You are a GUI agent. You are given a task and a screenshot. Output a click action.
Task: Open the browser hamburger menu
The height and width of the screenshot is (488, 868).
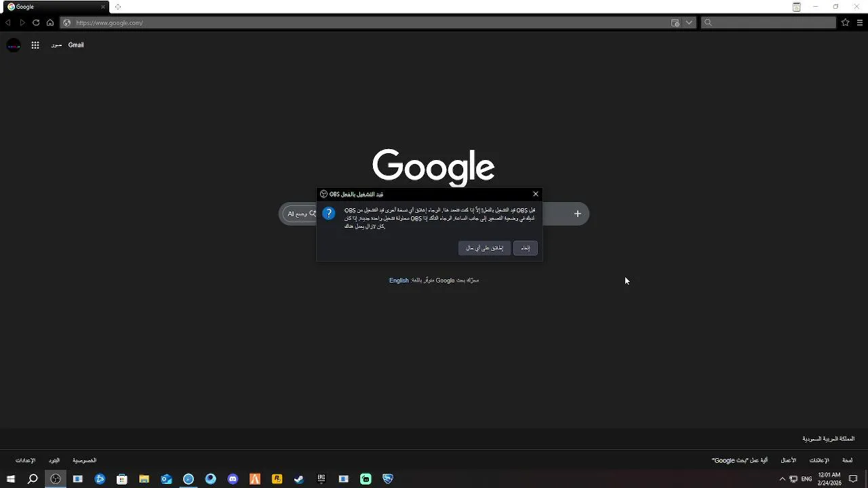[860, 22]
